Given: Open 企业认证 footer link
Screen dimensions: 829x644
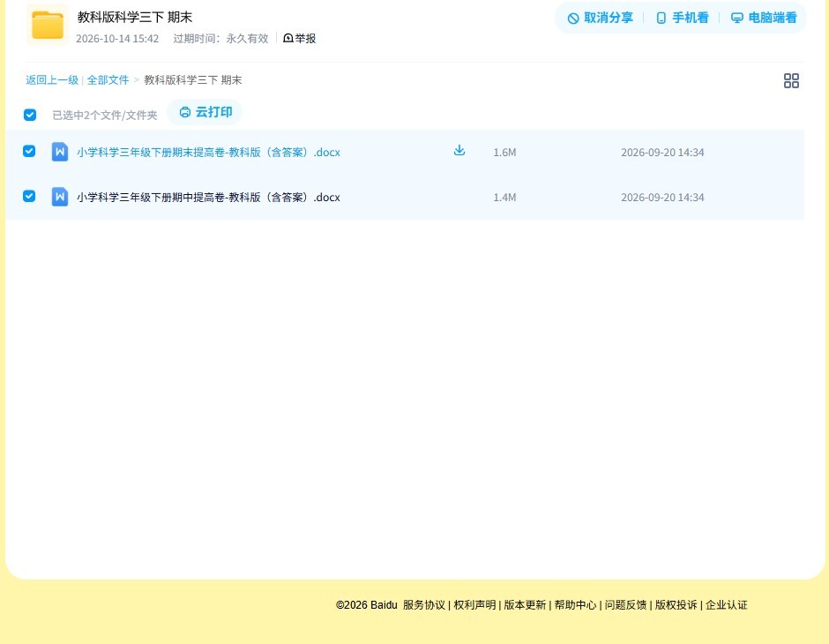Looking at the screenshot, I should click(727, 605).
